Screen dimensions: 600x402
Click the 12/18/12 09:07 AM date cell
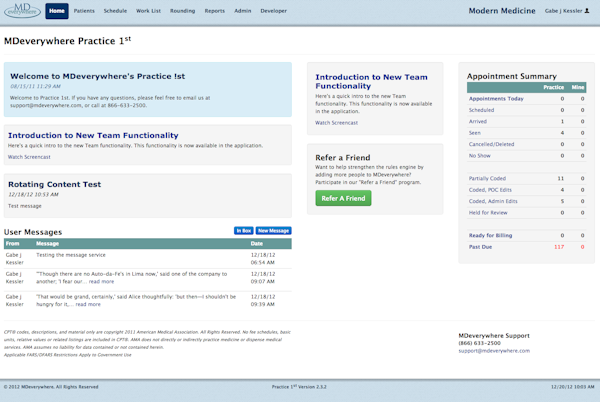[x=263, y=278]
